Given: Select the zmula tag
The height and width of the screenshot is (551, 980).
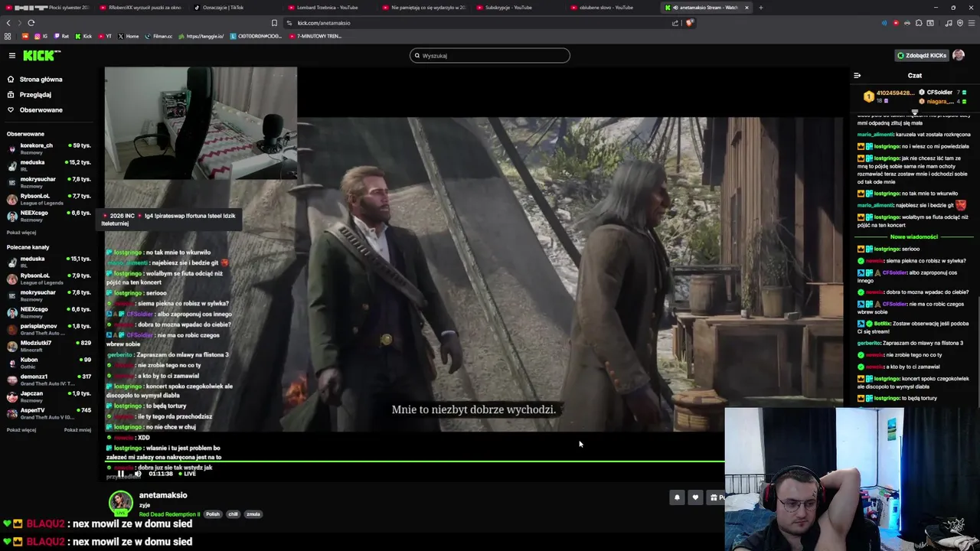Looking at the screenshot, I should (253, 514).
